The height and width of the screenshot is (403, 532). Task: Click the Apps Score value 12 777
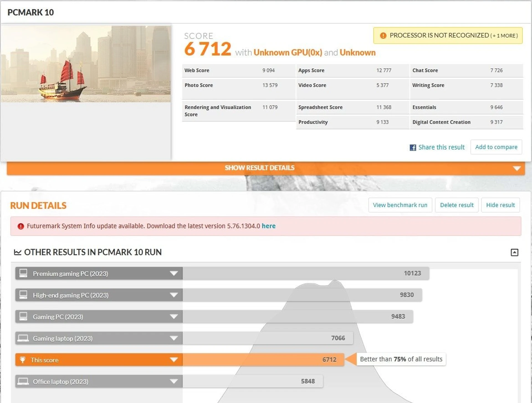pyautogui.click(x=384, y=70)
